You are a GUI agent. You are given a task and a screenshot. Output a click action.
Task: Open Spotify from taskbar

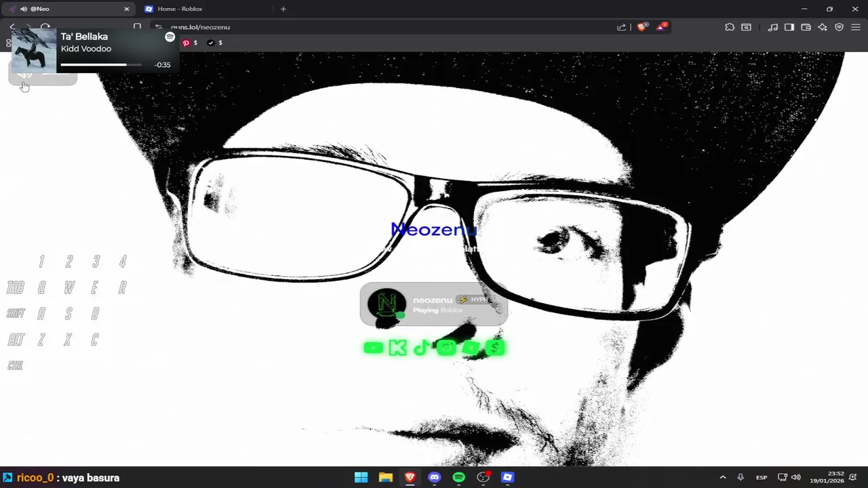458,477
